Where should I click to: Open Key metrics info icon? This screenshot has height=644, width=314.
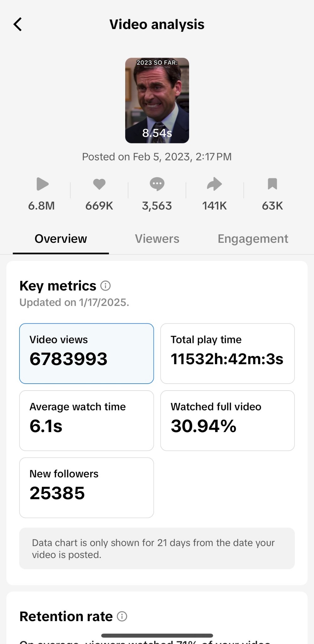coord(105,286)
